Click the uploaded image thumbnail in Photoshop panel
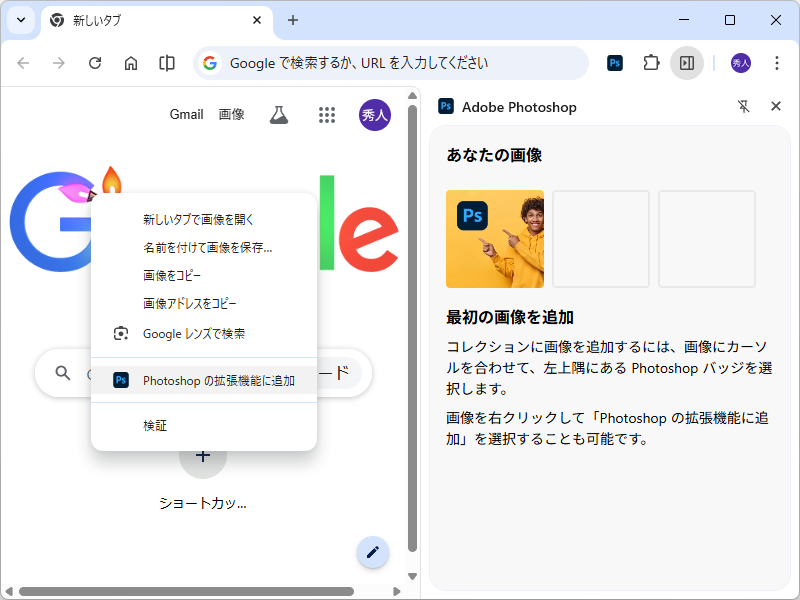800x600 pixels. coord(494,239)
